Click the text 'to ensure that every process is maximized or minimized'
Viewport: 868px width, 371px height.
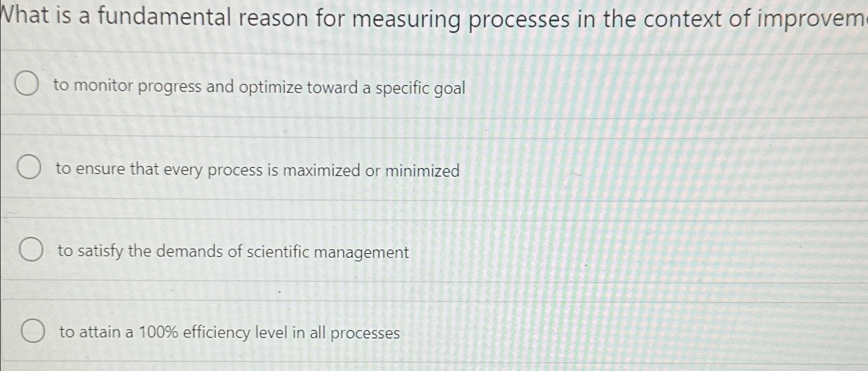coord(258,170)
